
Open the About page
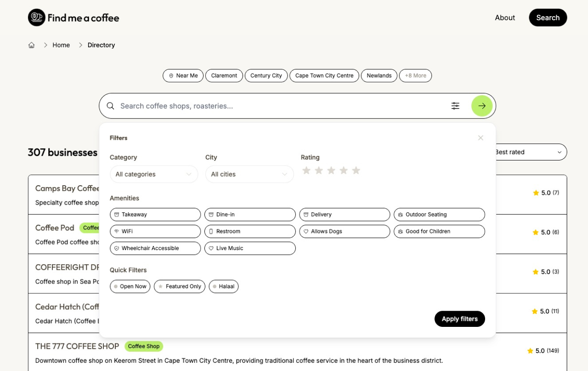coord(505,17)
